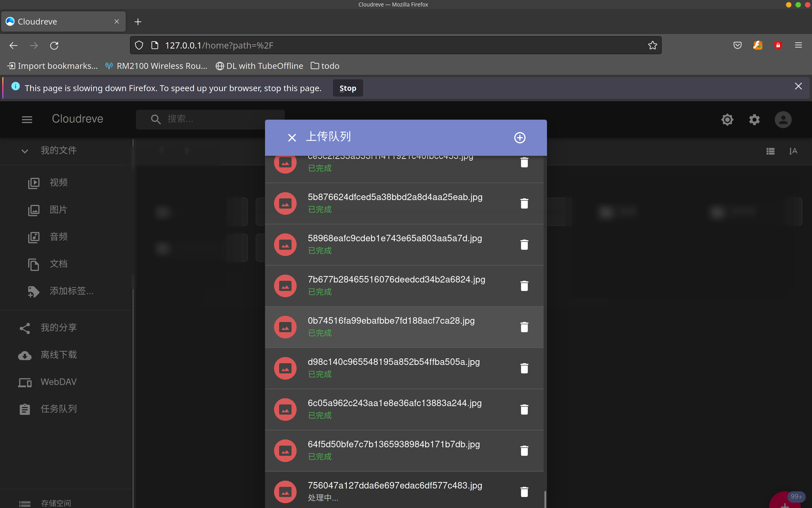Cancel the processing 756047a127dda6e697edac6df577c483.jpg upload
Image resolution: width=812 pixels, height=508 pixels.
click(x=524, y=492)
